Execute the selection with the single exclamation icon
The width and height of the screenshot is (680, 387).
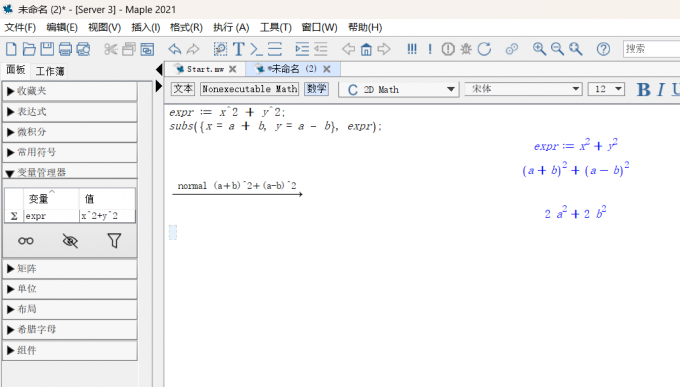[x=430, y=49]
